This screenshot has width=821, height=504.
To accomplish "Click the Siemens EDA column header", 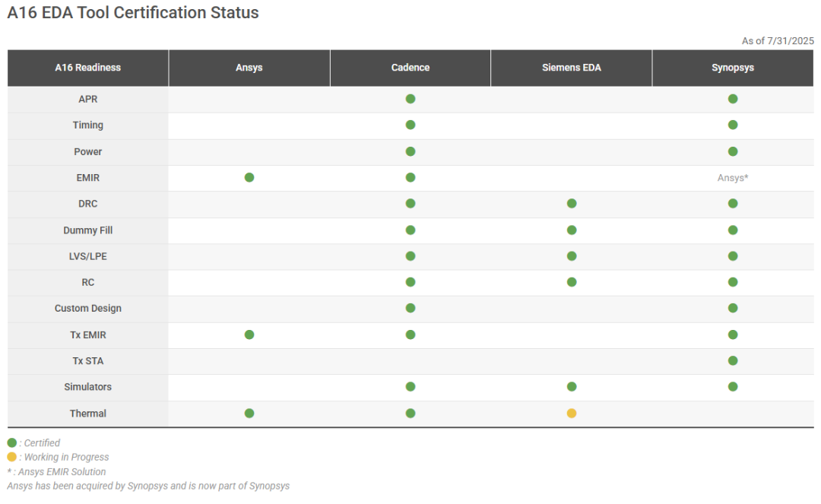I will [x=572, y=68].
